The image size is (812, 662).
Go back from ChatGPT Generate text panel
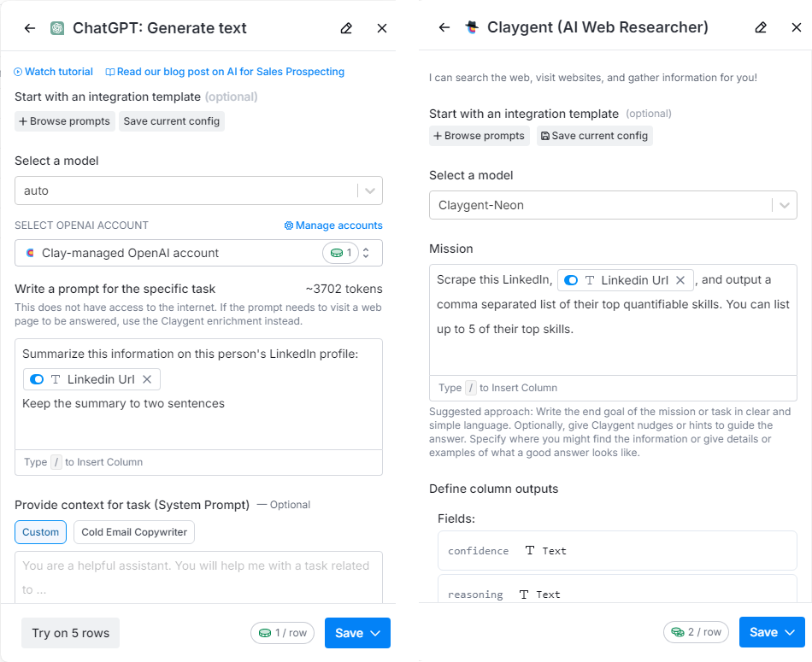point(30,28)
